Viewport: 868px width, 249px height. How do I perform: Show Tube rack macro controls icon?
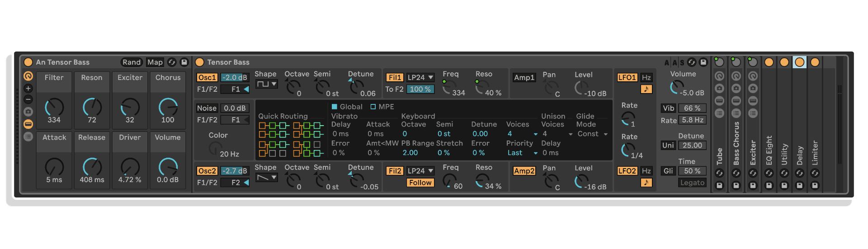[719, 76]
